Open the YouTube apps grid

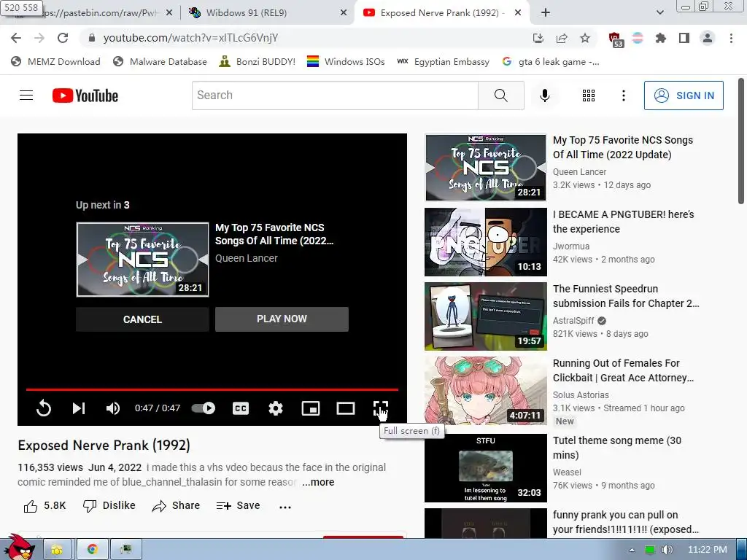pos(589,96)
